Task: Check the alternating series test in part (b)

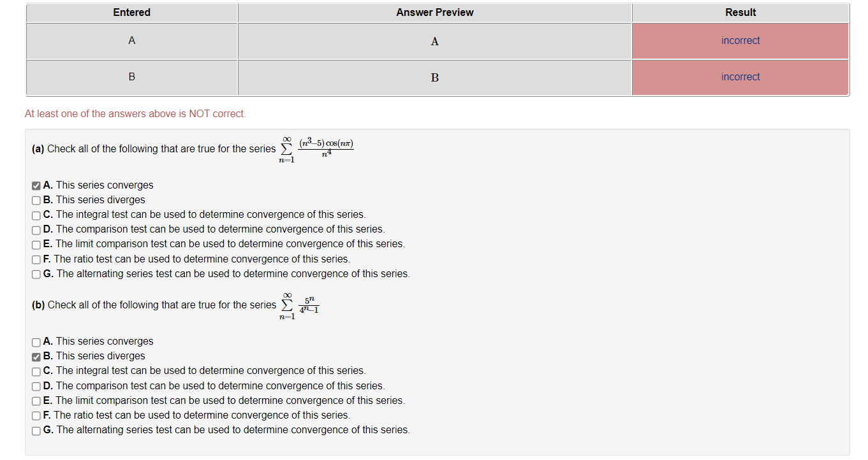Action: [x=36, y=431]
